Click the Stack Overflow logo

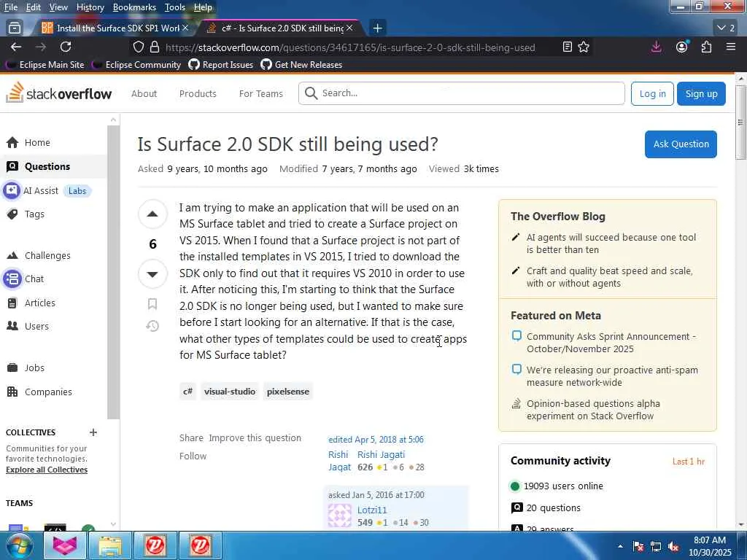click(x=58, y=93)
